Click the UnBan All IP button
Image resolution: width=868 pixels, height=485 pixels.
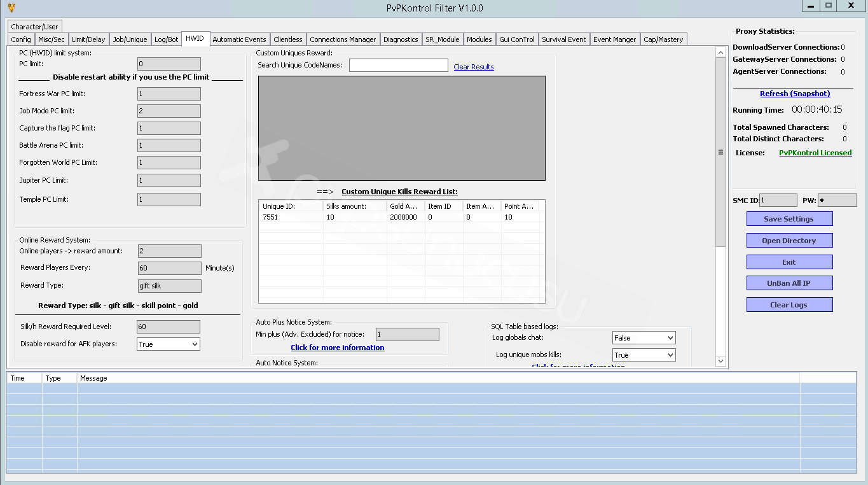[x=789, y=283]
